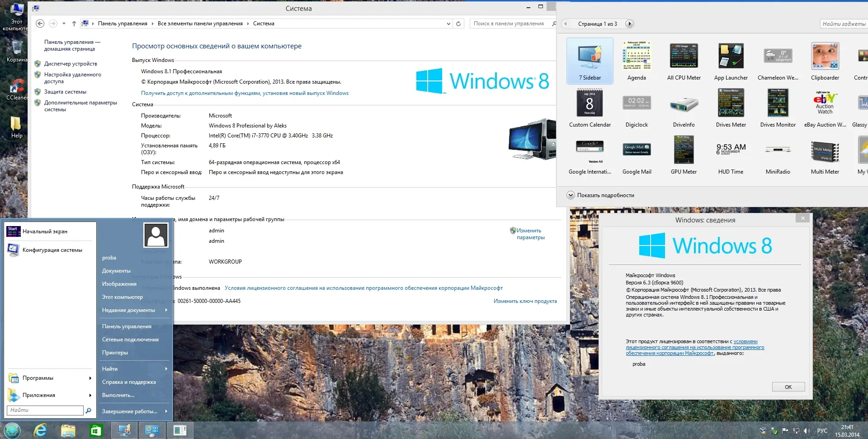The image size is (868, 439).
Task: Go to previous gadgets page
Action: (565, 24)
